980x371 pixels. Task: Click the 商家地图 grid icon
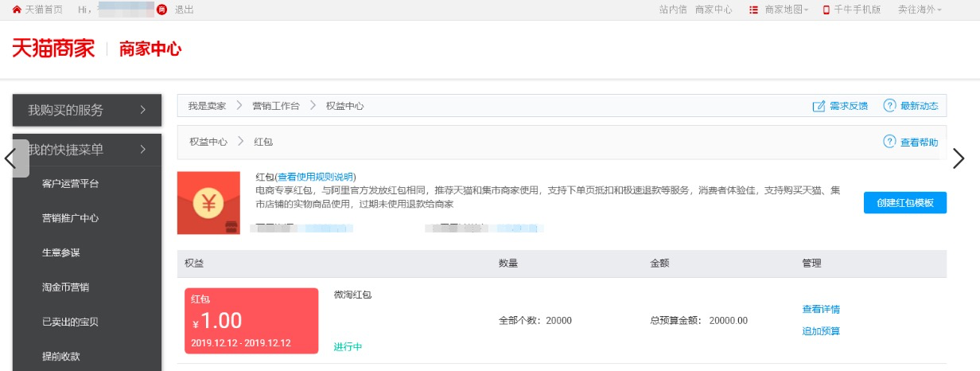753,10
